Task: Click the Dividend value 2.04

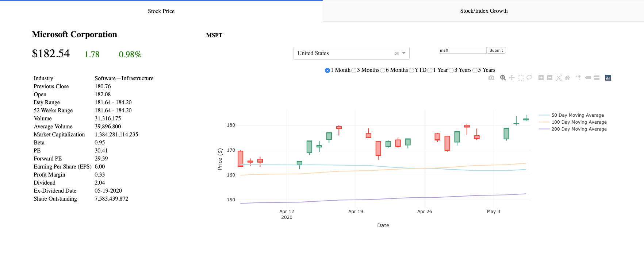Action: 100,183
